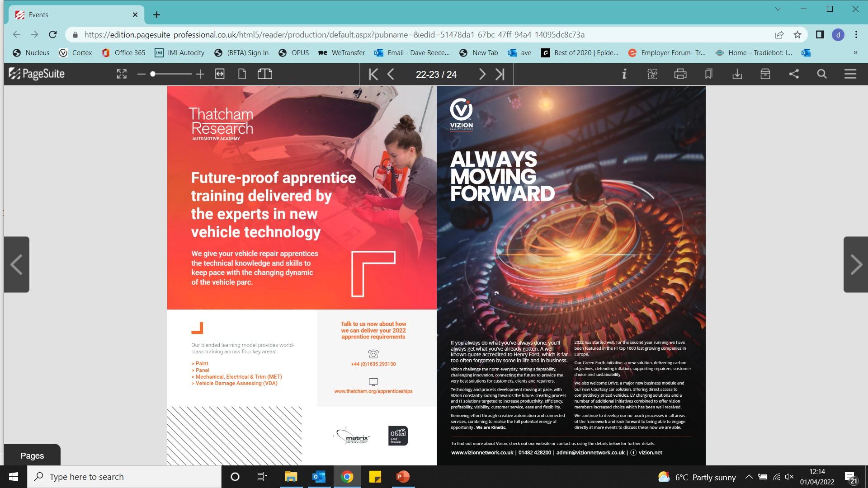The height and width of the screenshot is (488, 868).
Task: Switch to single page view
Action: click(x=242, y=74)
